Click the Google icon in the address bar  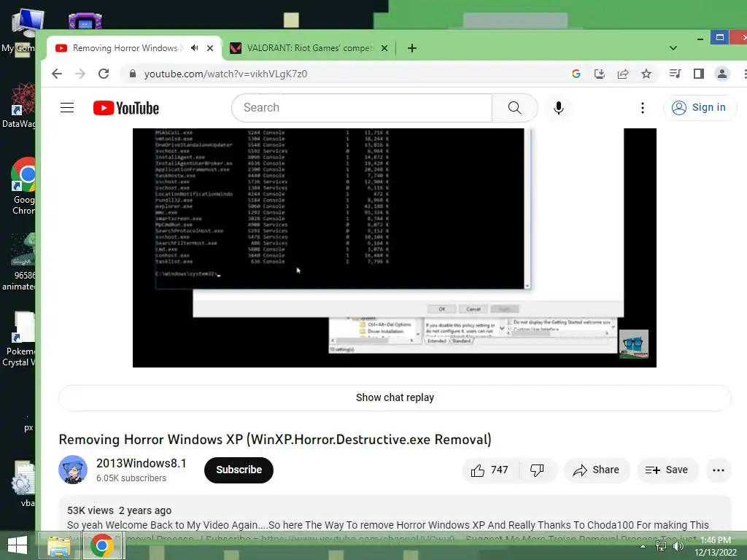576,74
